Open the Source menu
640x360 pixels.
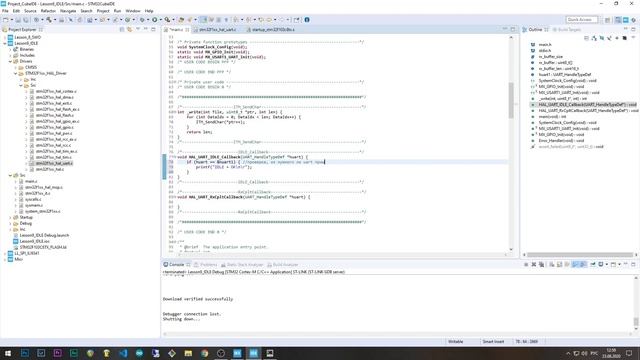(30, 11)
